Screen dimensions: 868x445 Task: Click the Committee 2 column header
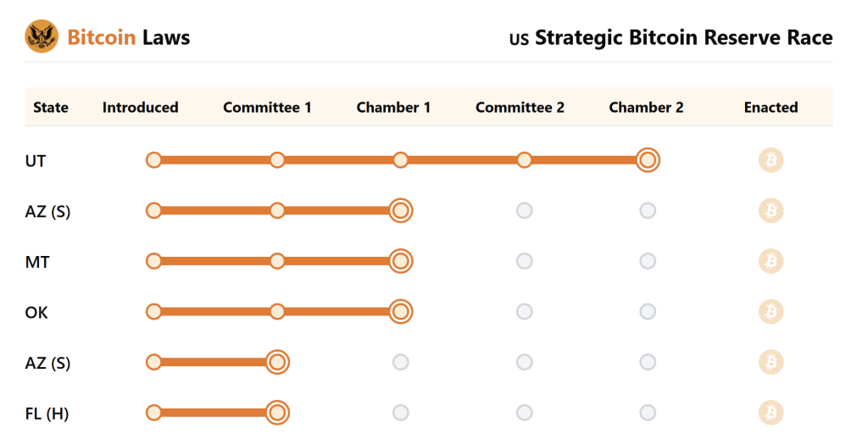[x=520, y=108]
